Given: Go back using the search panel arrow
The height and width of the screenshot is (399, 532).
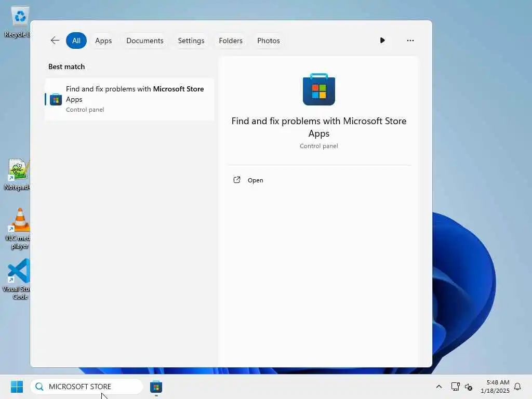Looking at the screenshot, I should (x=55, y=41).
